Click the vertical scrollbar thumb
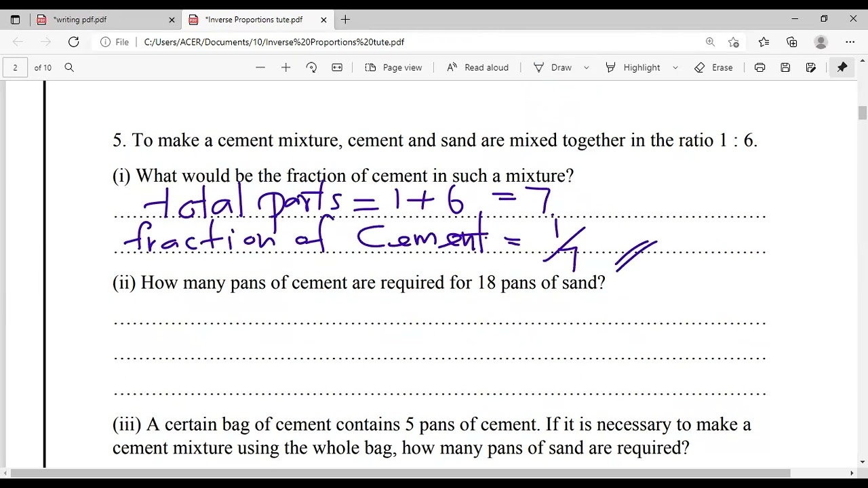The image size is (868, 488). point(863,113)
